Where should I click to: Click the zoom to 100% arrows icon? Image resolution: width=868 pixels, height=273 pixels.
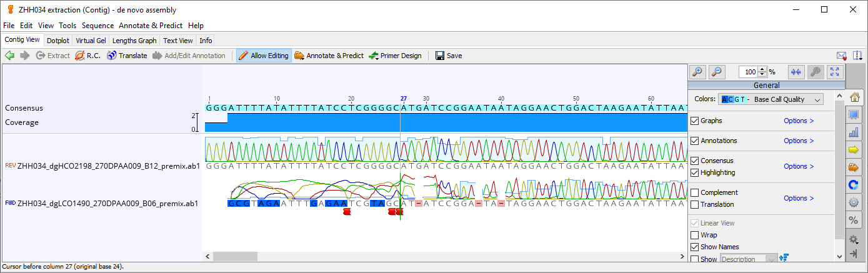796,72
